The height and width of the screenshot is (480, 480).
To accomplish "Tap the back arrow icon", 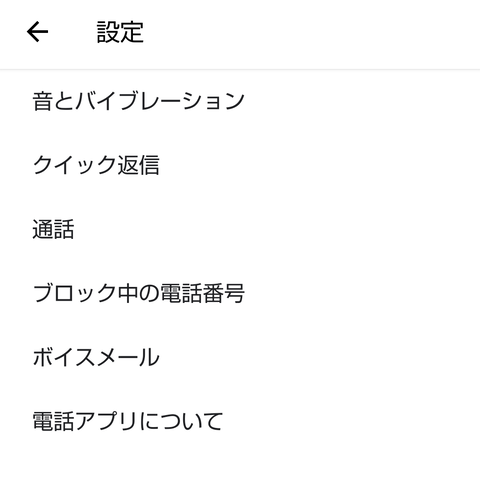I will 37,32.
